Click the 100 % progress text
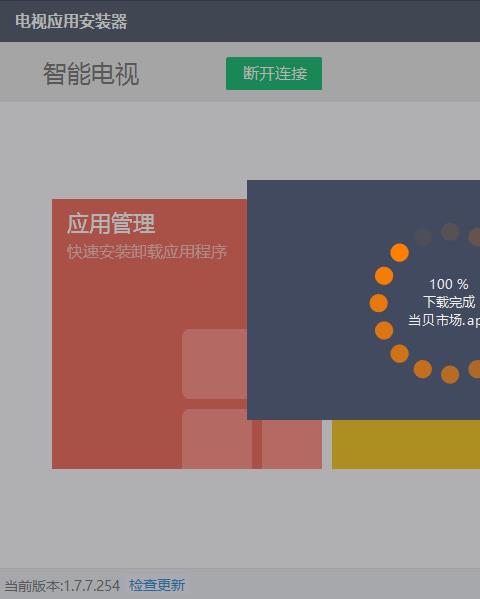Viewport: 480px width, 599px height. pos(449,284)
